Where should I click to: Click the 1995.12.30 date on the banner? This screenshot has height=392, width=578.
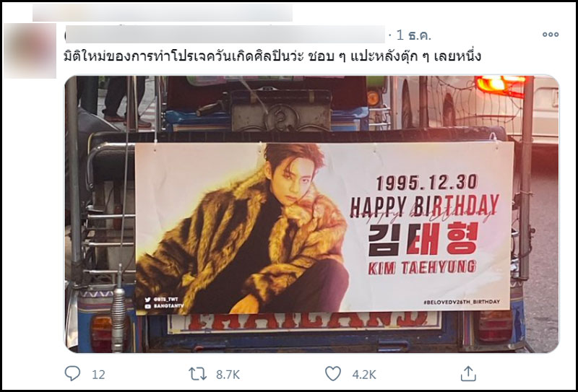(x=426, y=183)
